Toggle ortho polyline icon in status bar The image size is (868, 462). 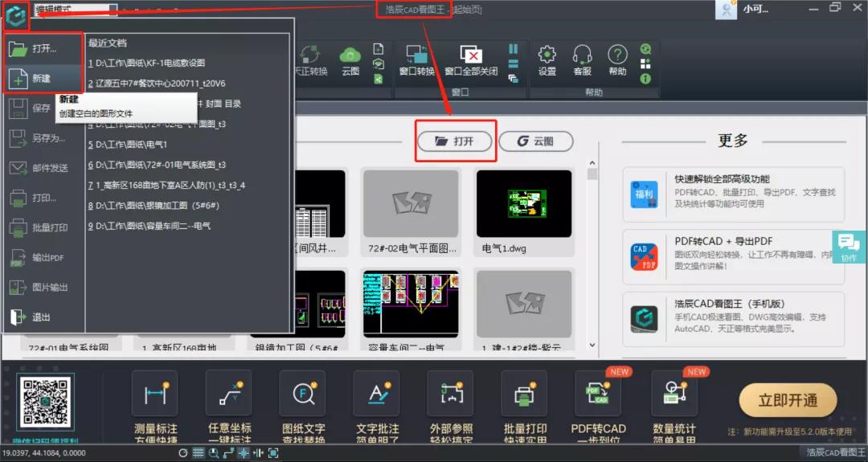click(228, 453)
